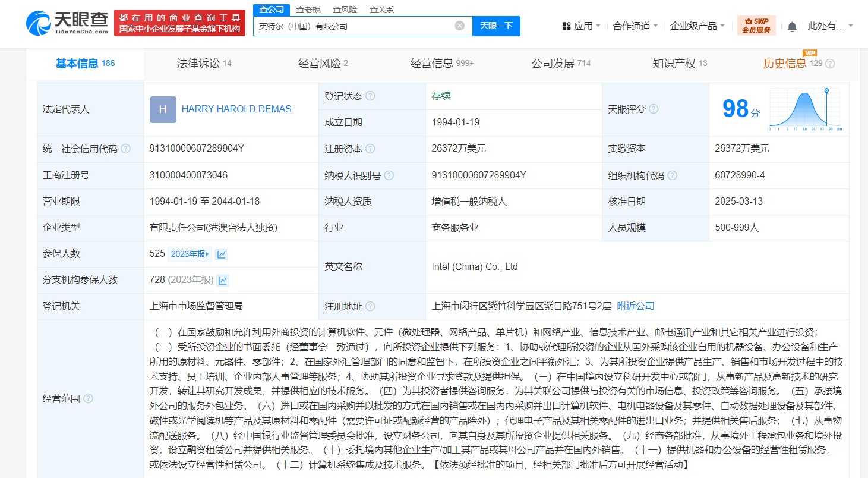Select the English name Intel (China) Co., Ltd

(x=475, y=267)
